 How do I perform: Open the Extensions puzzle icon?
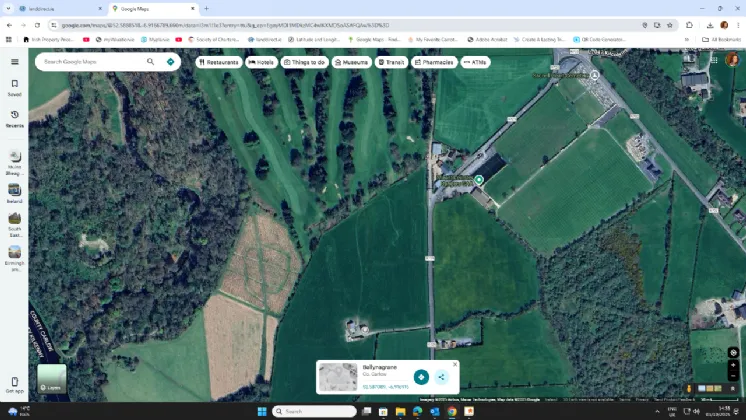689,25
